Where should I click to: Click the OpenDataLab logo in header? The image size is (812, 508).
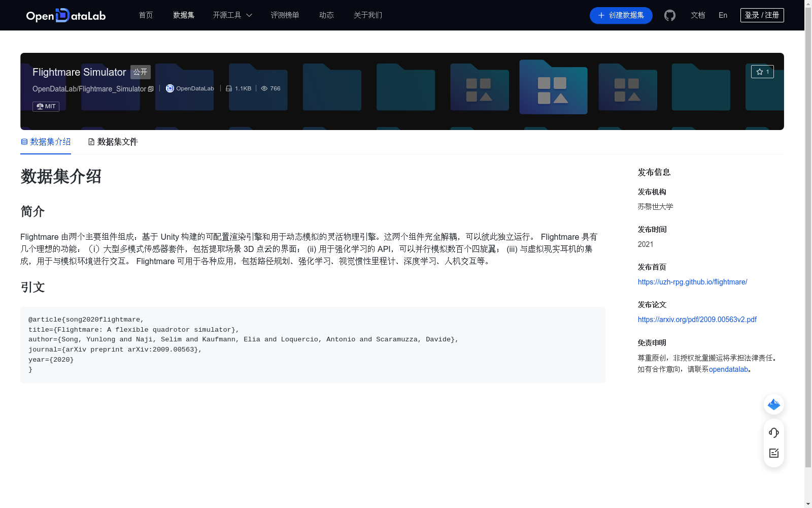click(x=65, y=15)
